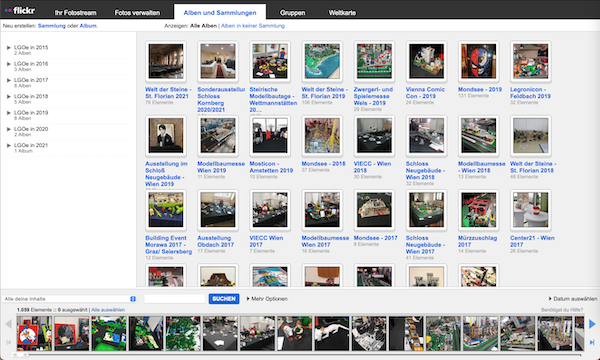This screenshot has height=360, width=600.
Task: Expand LGOe in 2015 collection
Action: [x=8, y=47]
